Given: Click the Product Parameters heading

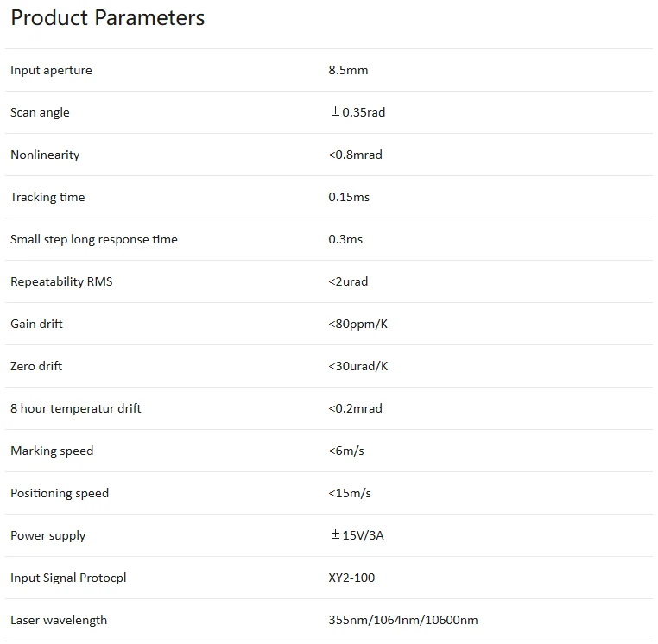Looking at the screenshot, I should pyautogui.click(x=108, y=18).
